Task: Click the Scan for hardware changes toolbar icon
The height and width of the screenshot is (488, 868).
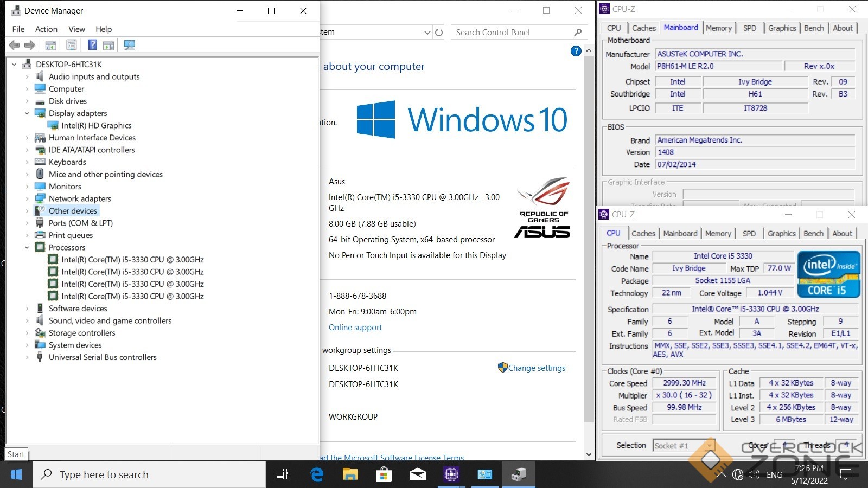Action: point(129,46)
